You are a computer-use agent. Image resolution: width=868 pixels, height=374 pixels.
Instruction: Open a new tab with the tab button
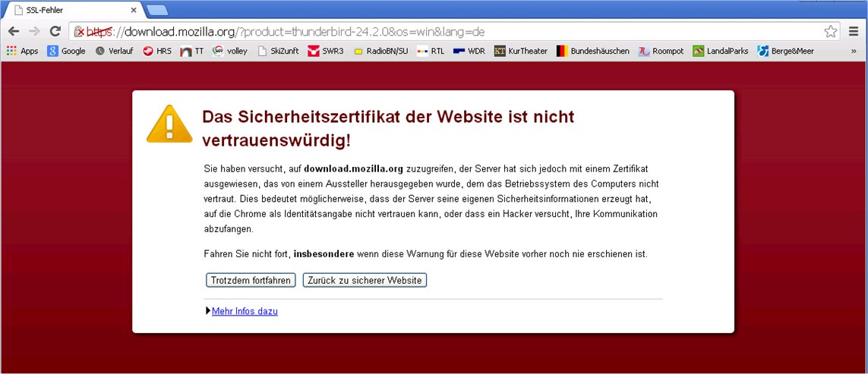click(157, 10)
